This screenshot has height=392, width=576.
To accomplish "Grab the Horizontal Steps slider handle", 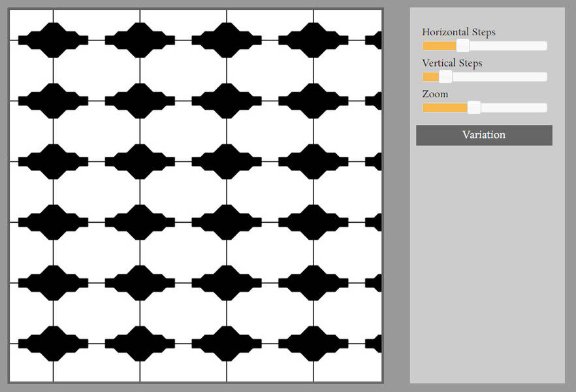I will click(x=462, y=46).
